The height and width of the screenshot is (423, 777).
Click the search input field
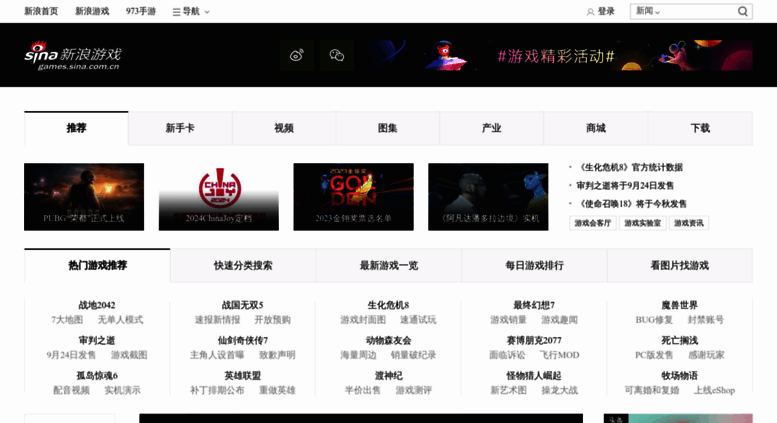[698, 11]
